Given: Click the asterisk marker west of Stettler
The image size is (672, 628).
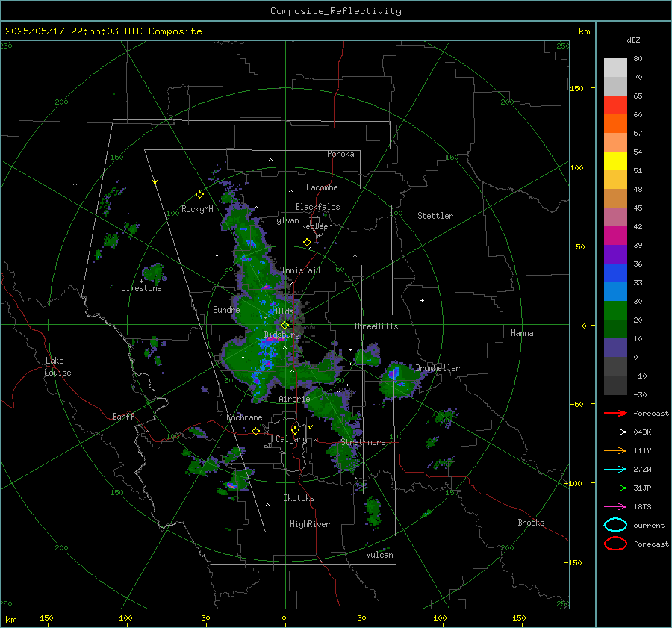Looking at the screenshot, I should coord(355,256).
